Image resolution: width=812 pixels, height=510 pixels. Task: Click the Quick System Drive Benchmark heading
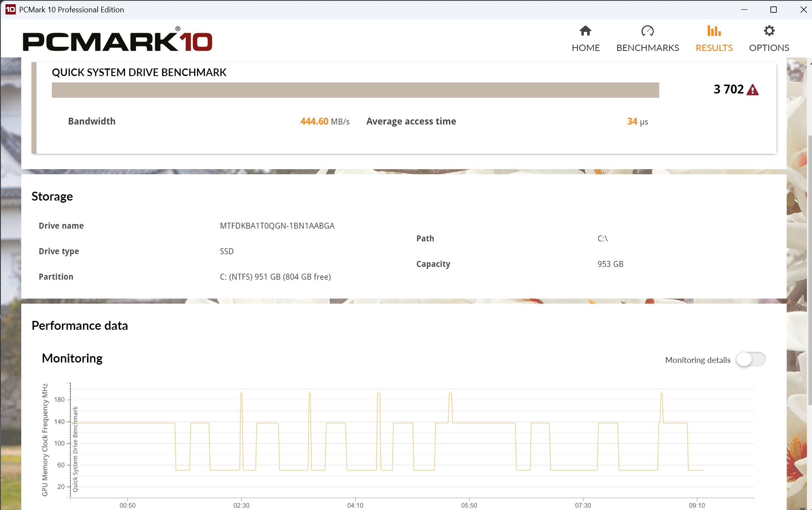[139, 72]
